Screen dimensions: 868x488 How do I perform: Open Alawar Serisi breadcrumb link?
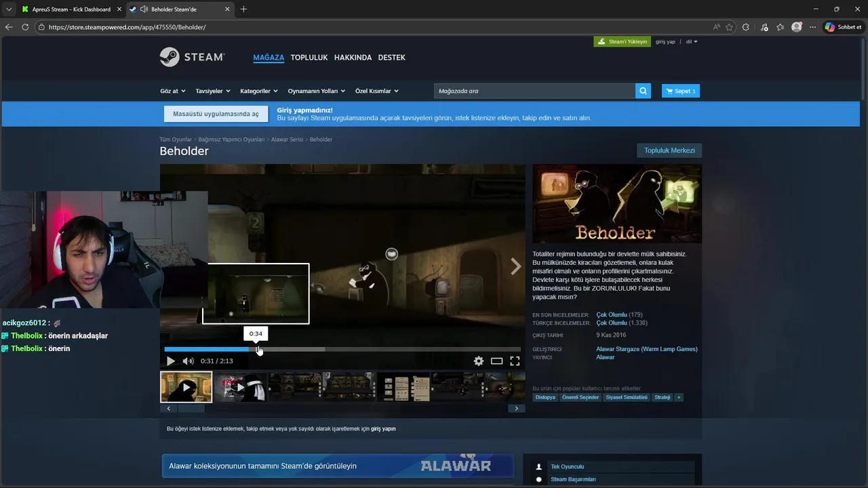coord(287,139)
